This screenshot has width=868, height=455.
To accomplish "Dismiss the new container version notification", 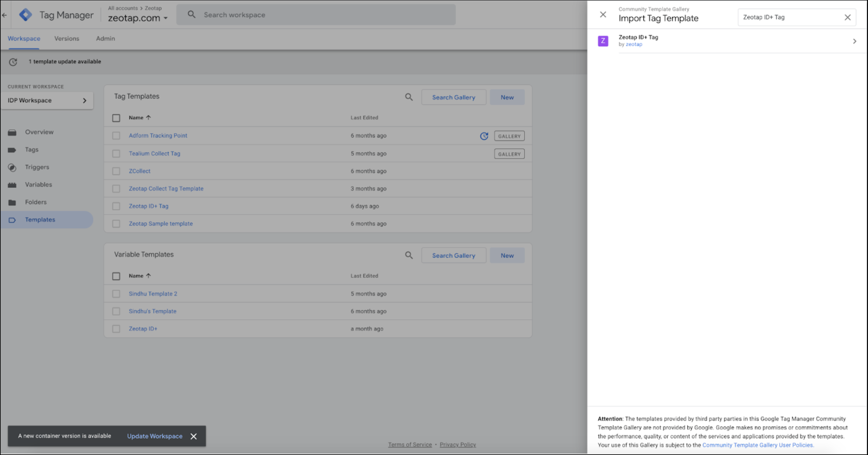I will [x=194, y=436].
